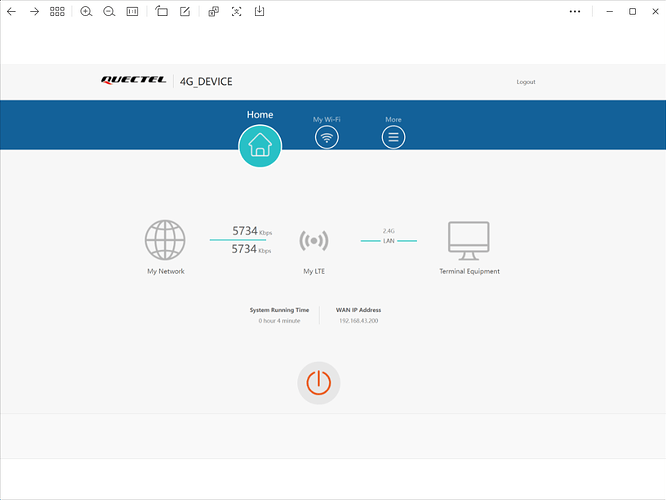Click the scan/recognize text toolbar icon

[237, 11]
